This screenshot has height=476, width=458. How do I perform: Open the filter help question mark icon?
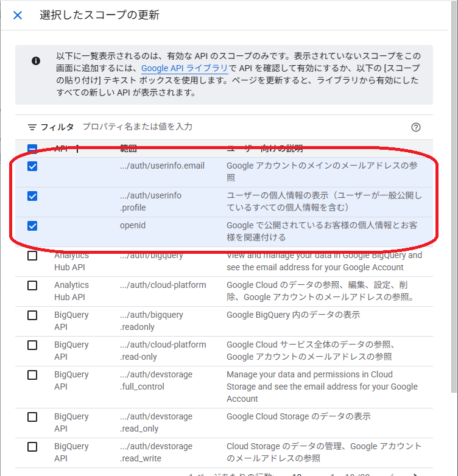click(x=416, y=127)
